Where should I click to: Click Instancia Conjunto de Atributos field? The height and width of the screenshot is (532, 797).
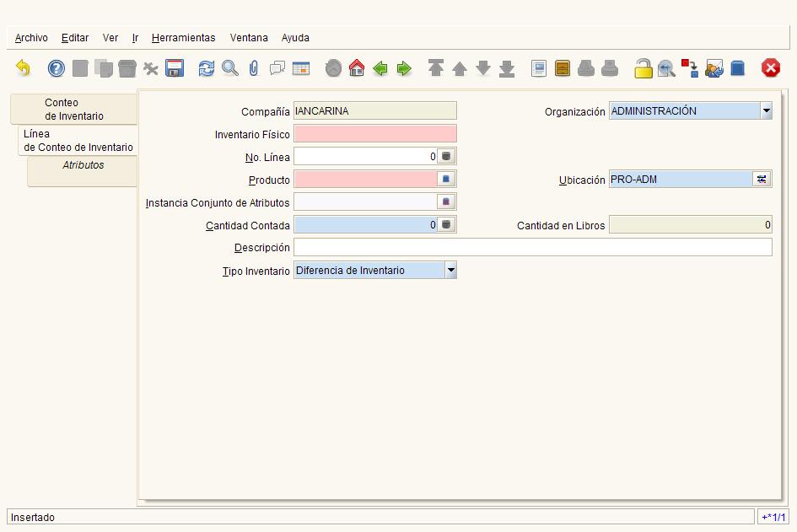coord(365,202)
